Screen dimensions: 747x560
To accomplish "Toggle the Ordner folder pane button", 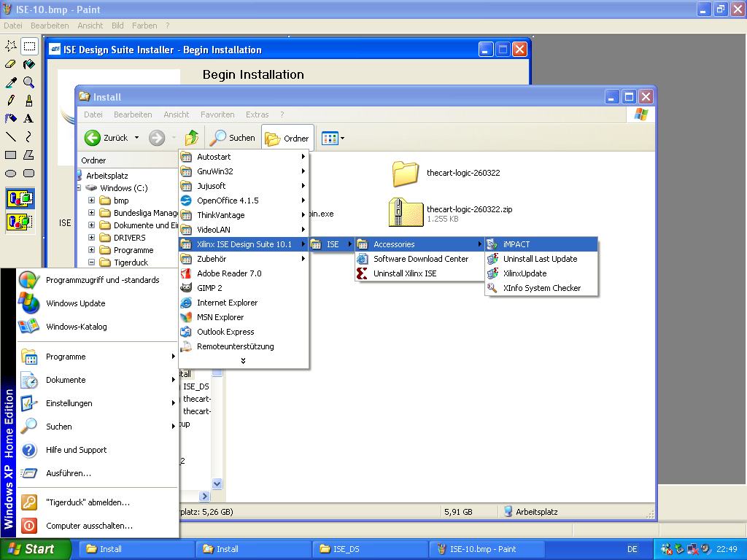I will point(287,138).
